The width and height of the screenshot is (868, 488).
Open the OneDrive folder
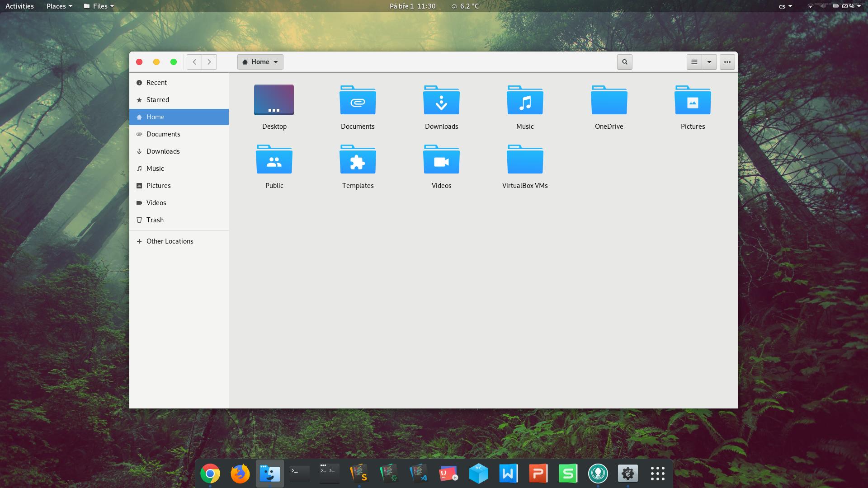click(609, 100)
